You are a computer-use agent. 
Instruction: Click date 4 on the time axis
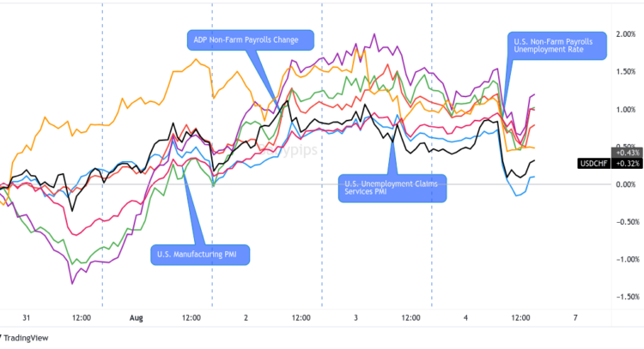pos(465,317)
